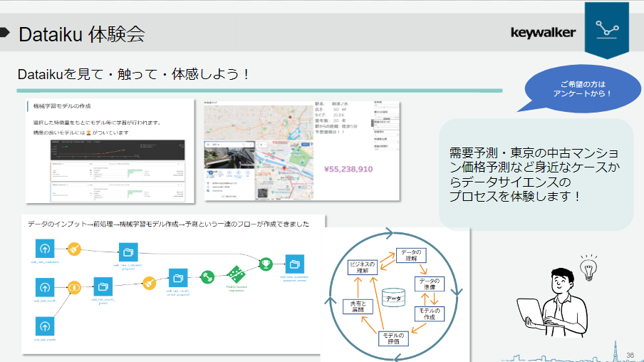Screen dimensions: 644x362
Task: Open the dark model training chart image
Action: (118, 150)
